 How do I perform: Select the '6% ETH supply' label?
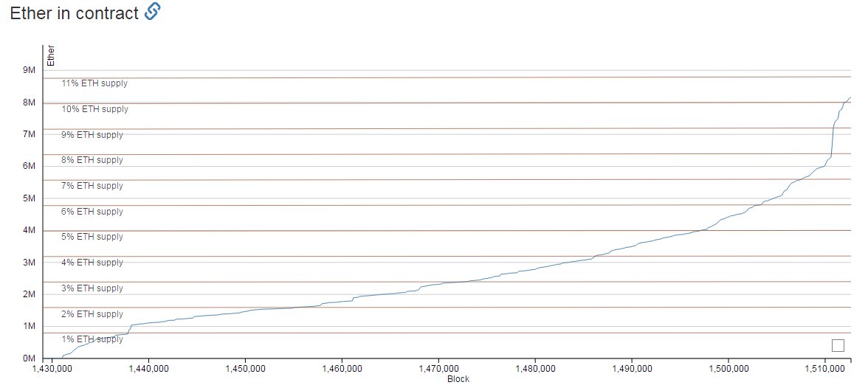click(x=92, y=211)
